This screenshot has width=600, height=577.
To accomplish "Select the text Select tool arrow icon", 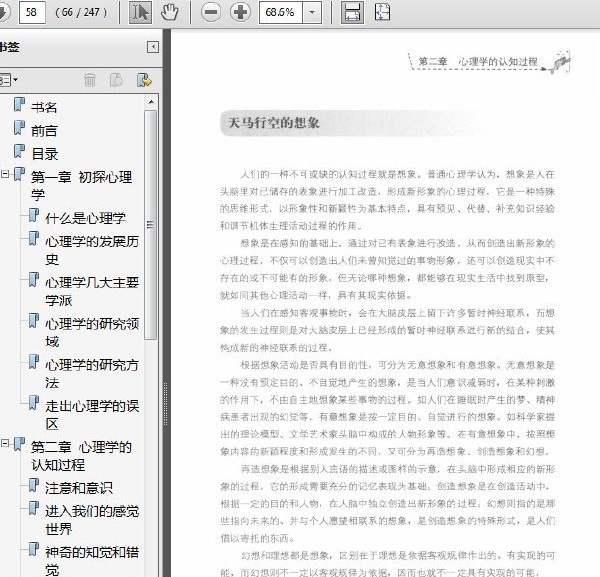I will (x=140, y=12).
